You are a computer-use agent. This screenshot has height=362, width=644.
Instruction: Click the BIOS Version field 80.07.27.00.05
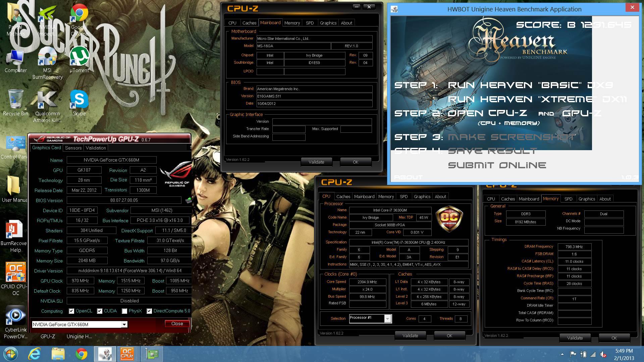[124, 200]
